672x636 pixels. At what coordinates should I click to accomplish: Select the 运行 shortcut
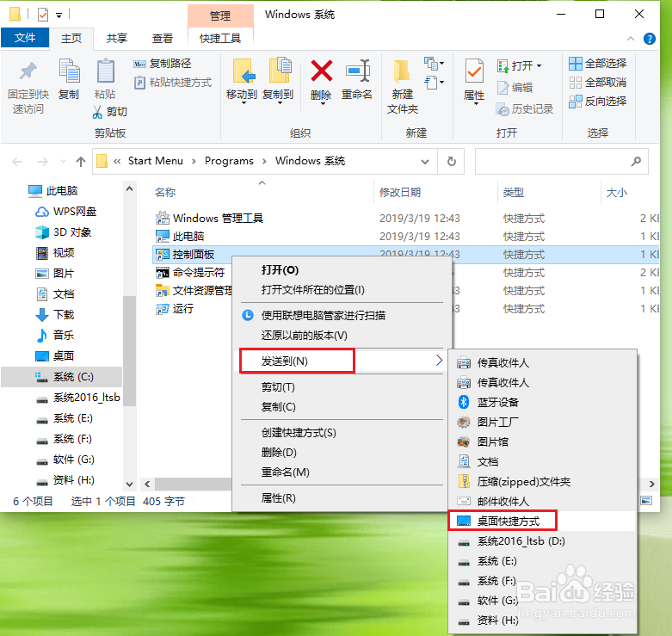pos(175,309)
